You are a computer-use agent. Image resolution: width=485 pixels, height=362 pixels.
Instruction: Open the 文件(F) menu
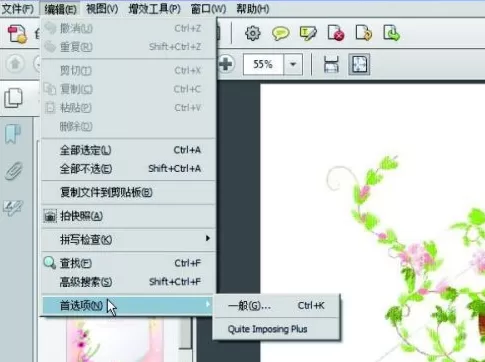17,9
